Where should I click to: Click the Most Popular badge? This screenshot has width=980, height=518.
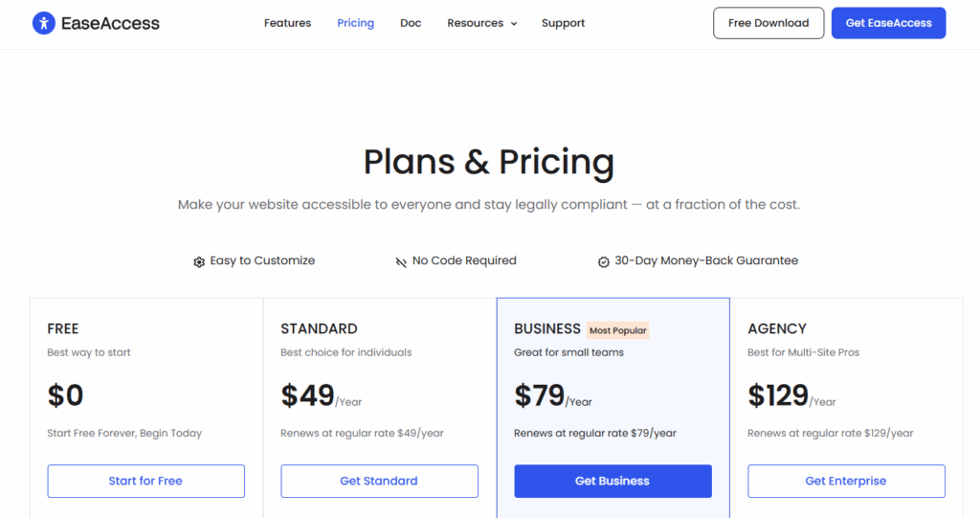click(617, 330)
